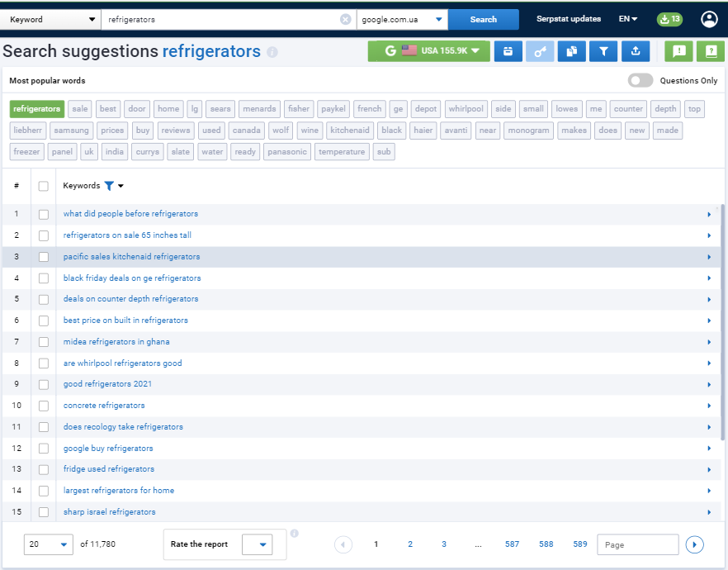Click the light blue key icon button
Viewport: 728px width, 570px height.
(x=540, y=51)
